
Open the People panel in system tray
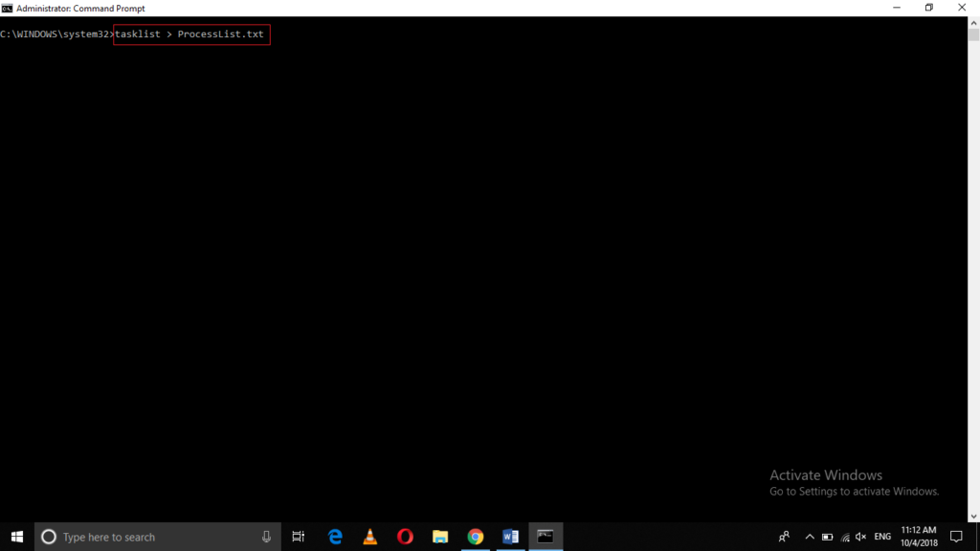[784, 537]
